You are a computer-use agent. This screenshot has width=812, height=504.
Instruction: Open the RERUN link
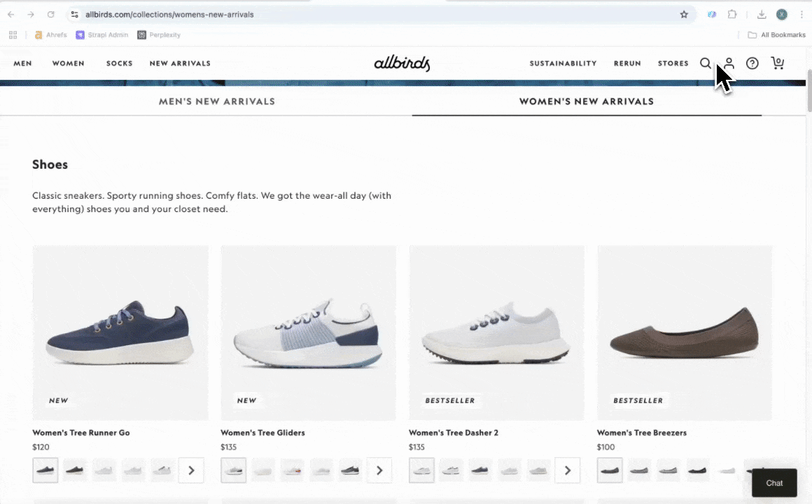tap(628, 63)
